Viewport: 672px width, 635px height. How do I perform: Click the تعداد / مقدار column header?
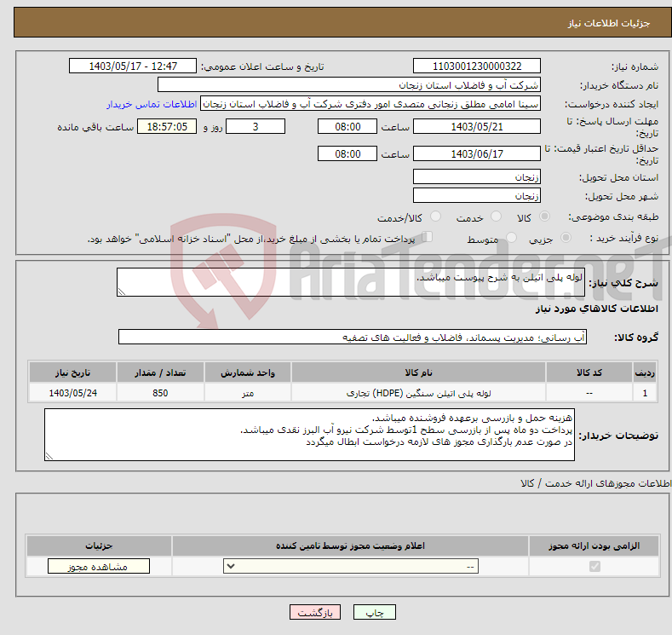160,372
